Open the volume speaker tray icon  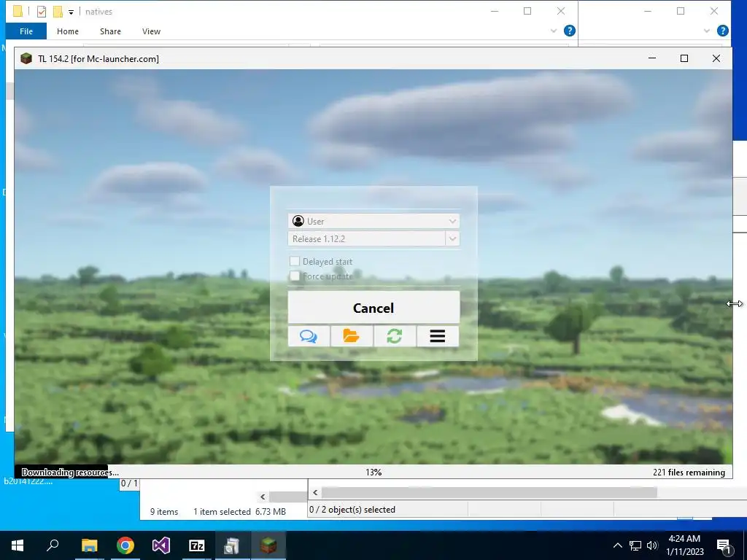(652, 545)
